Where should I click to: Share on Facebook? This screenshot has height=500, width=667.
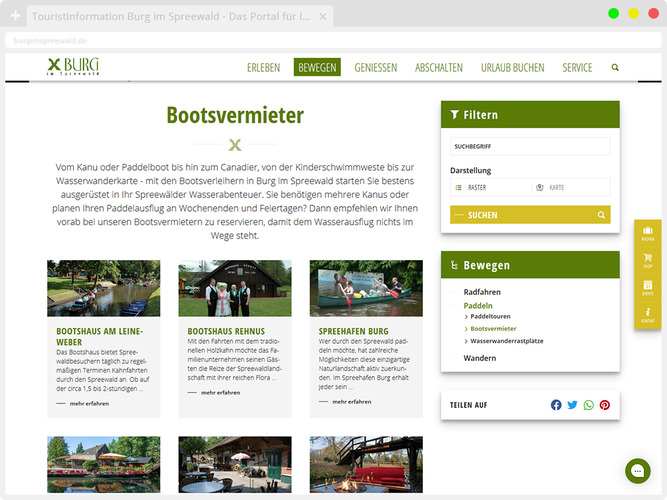[556, 405]
